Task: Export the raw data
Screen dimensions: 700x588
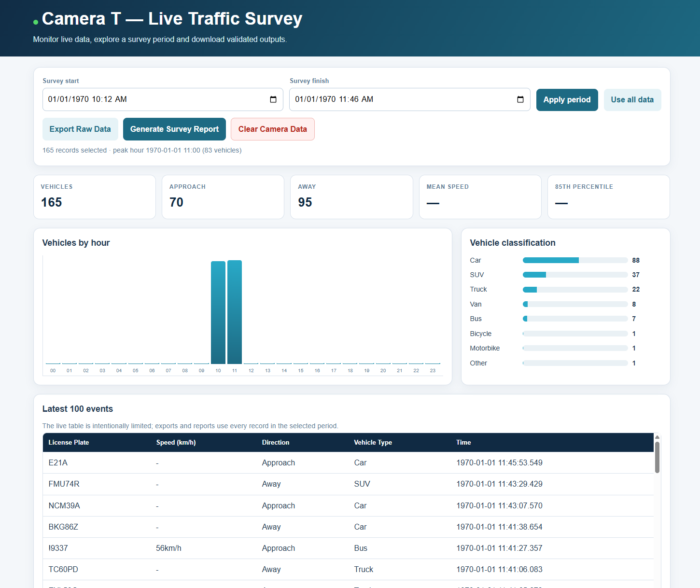Action: pyautogui.click(x=80, y=129)
